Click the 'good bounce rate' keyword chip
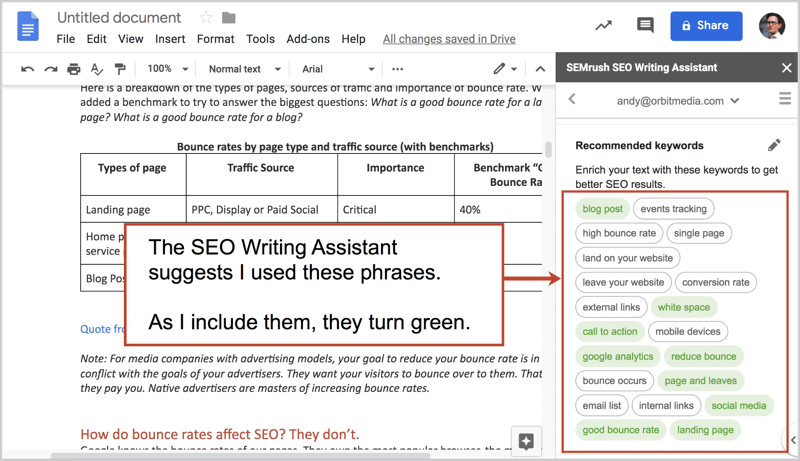The image size is (800, 461). click(620, 430)
